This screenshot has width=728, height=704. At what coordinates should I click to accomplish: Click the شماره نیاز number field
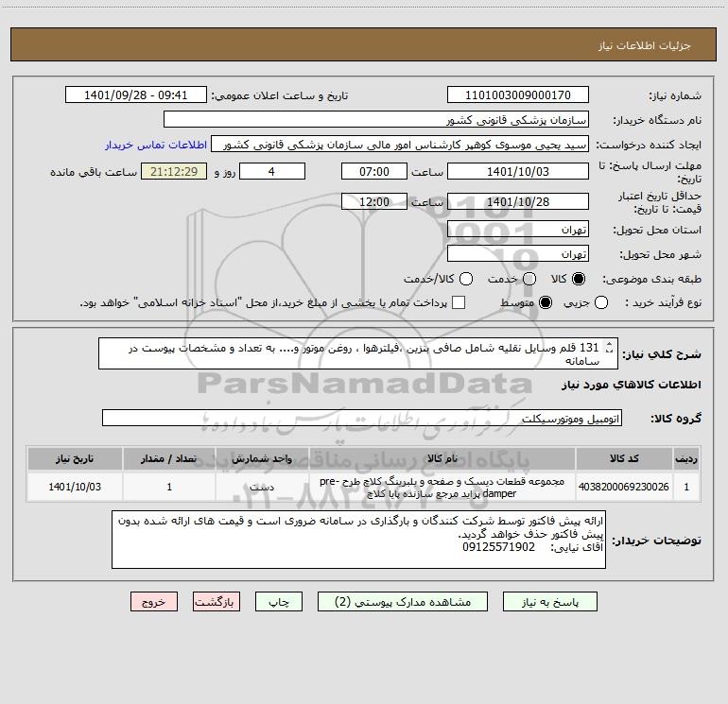[518, 95]
